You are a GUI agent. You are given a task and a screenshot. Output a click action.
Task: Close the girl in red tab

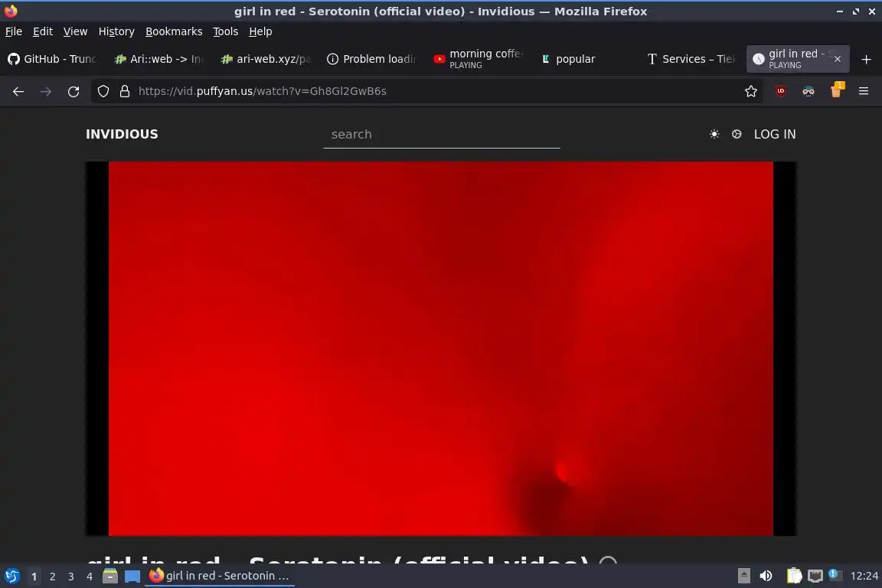coord(837,59)
